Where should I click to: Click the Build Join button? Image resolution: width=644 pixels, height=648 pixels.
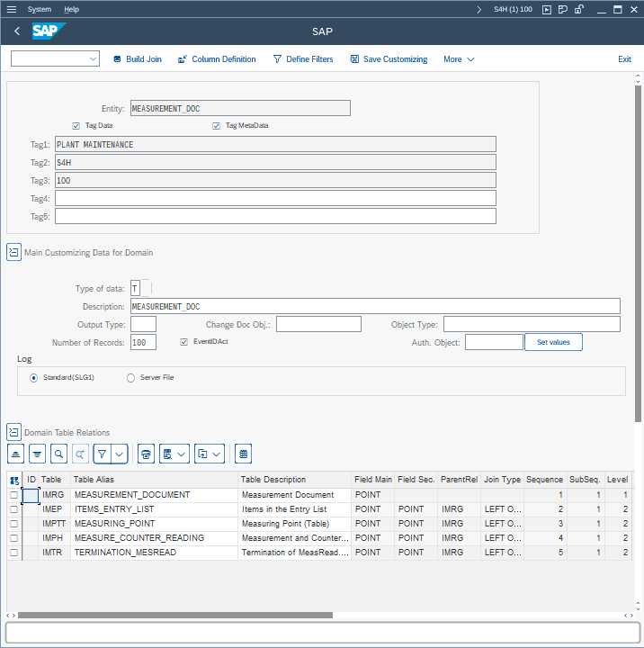[x=138, y=59]
